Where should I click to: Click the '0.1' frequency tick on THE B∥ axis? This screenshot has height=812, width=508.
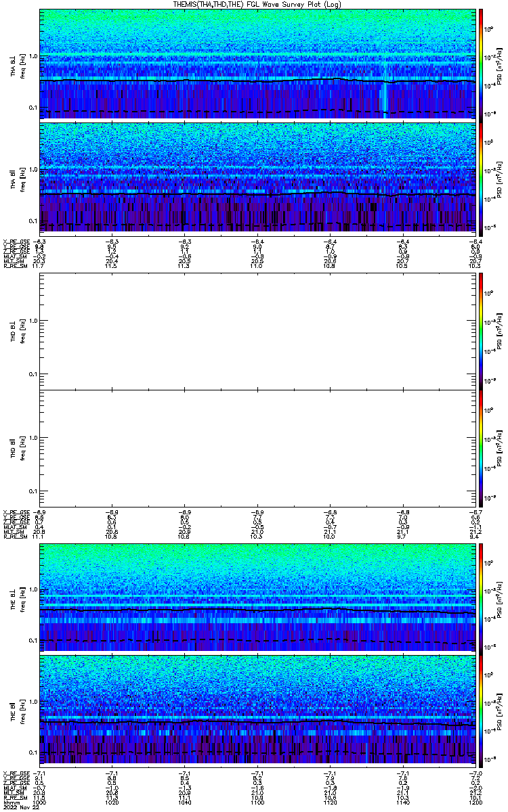[x=33, y=752]
